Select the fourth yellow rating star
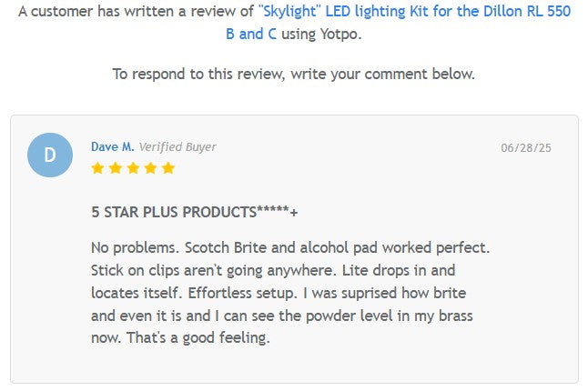The height and width of the screenshot is (391, 588). [x=150, y=168]
